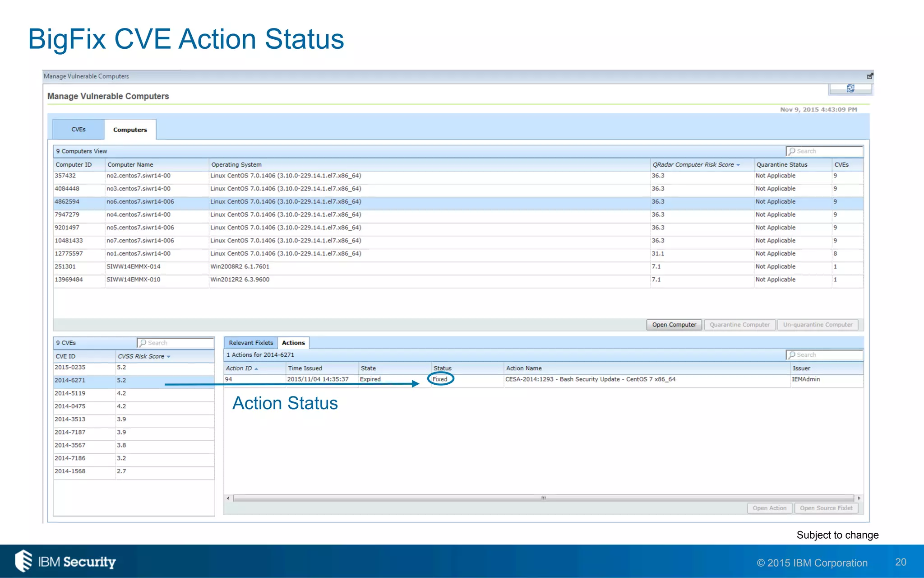
Task: Click the Open Action button
Action: coord(769,508)
